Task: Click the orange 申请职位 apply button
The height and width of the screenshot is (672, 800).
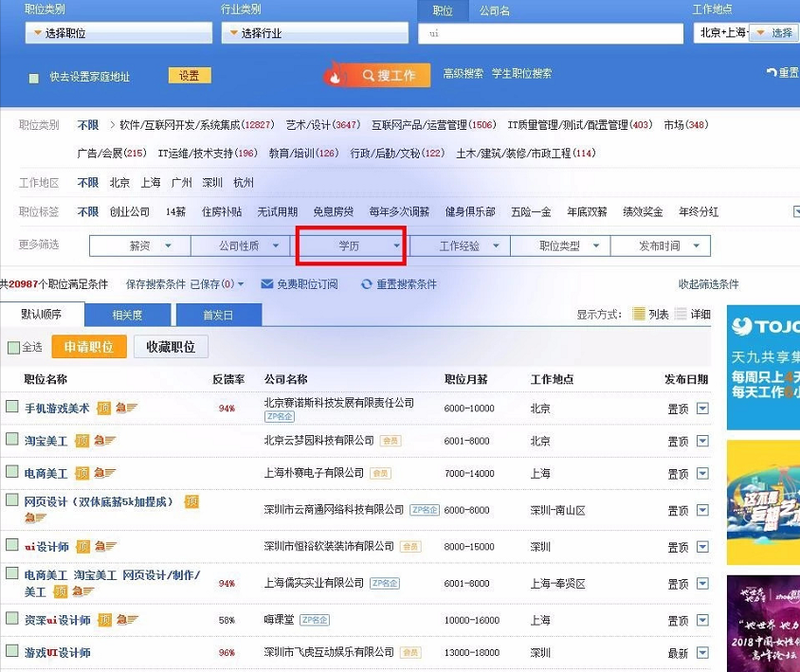Action: (x=89, y=346)
